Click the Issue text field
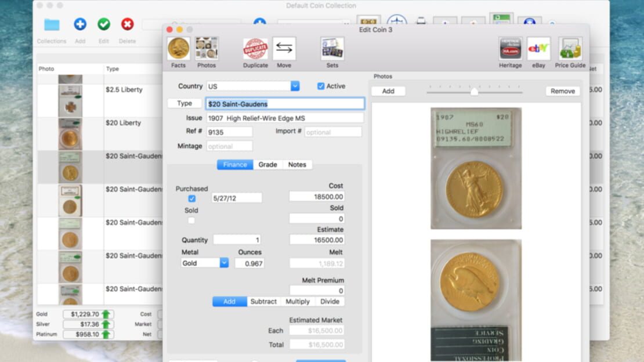This screenshot has height=362, width=644. click(x=285, y=118)
